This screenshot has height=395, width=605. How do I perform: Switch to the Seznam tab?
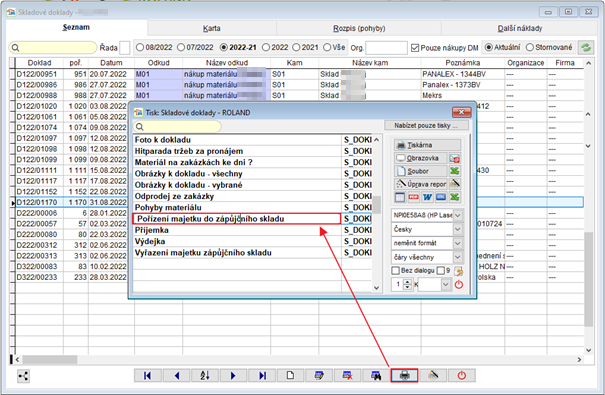tap(76, 27)
